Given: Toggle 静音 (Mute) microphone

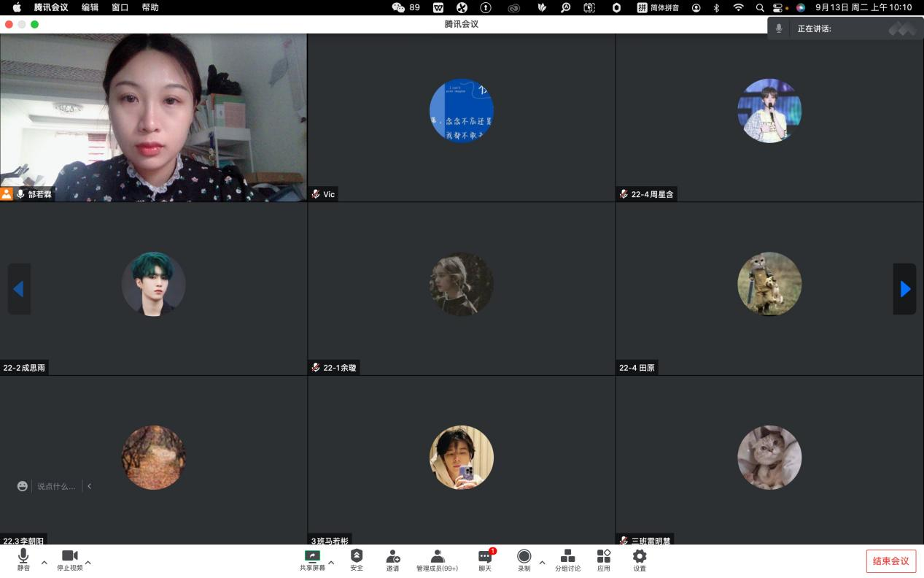Looking at the screenshot, I should [23, 557].
